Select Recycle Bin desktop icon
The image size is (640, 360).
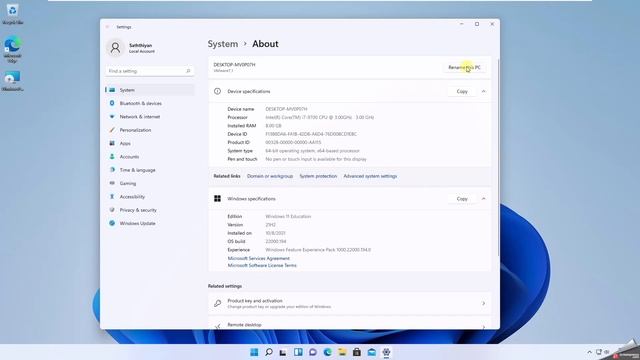tap(12, 14)
